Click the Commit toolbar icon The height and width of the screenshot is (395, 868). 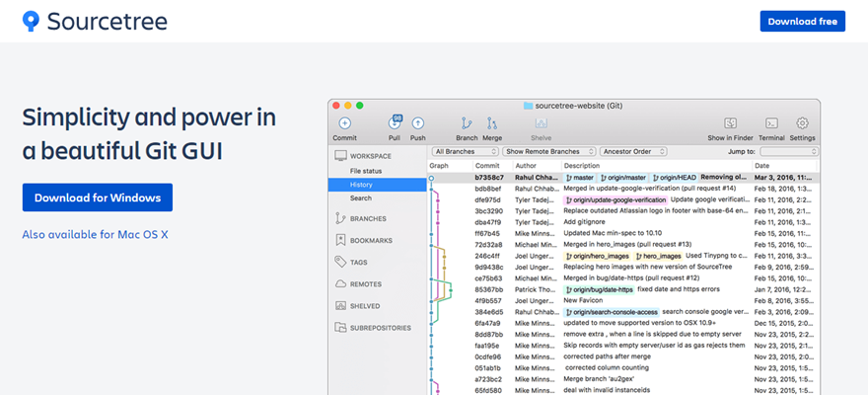pos(344,123)
